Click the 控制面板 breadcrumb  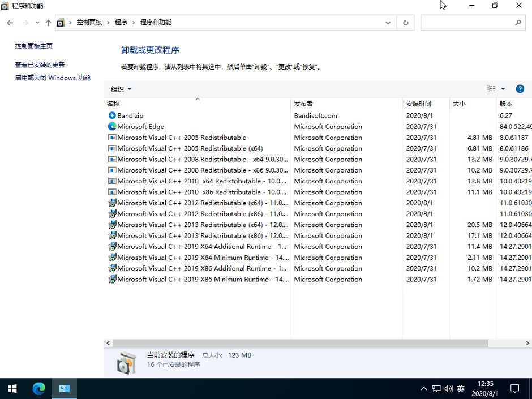click(89, 23)
